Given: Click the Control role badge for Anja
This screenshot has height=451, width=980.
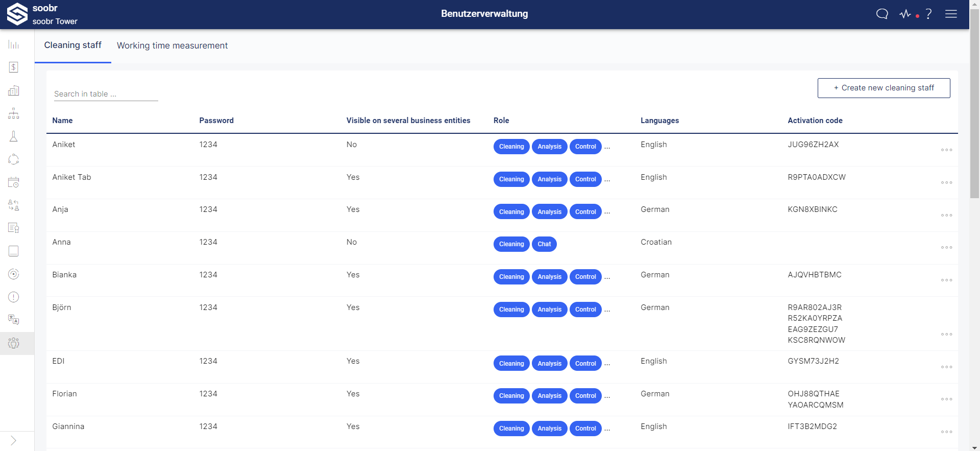Looking at the screenshot, I should (585, 212).
